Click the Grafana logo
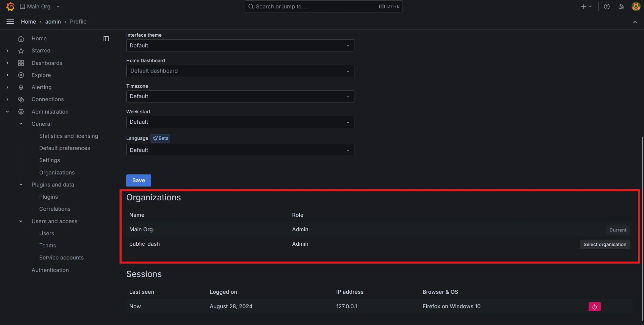The height and width of the screenshot is (325, 644). click(10, 6)
